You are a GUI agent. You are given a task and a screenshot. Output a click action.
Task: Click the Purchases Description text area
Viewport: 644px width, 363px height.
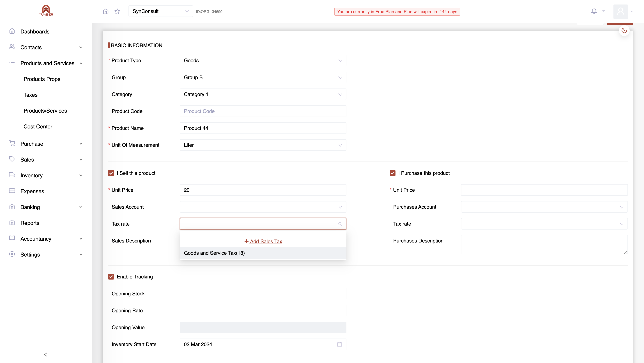click(544, 245)
